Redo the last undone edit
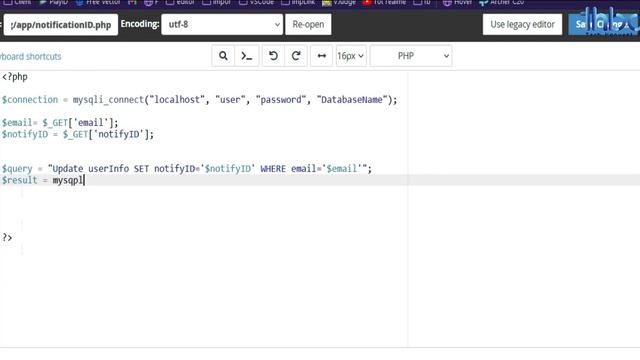The height and width of the screenshot is (360, 640). pyautogui.click(x=296, y=56)
